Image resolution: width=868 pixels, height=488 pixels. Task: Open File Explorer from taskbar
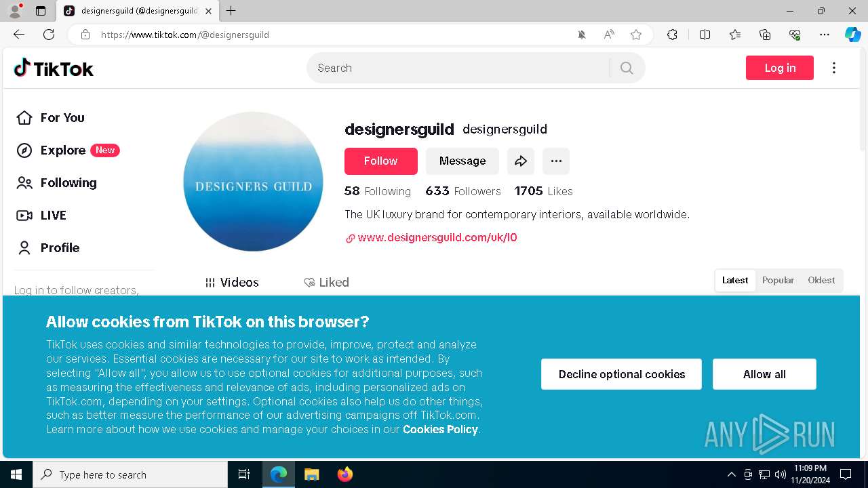(x=311, y=474)
